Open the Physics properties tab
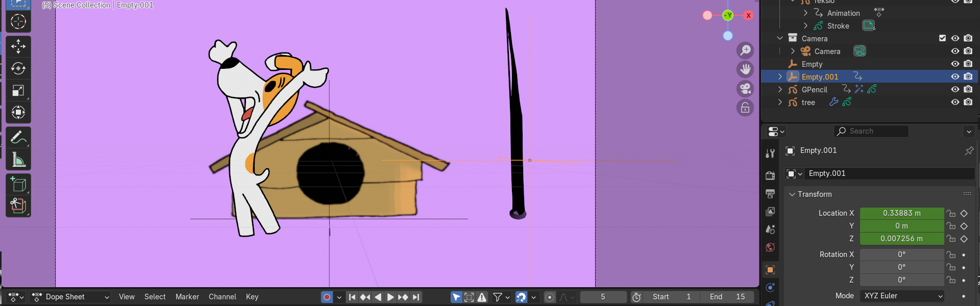The height and width of the screenshot is (306, 980). pos(770,288)
